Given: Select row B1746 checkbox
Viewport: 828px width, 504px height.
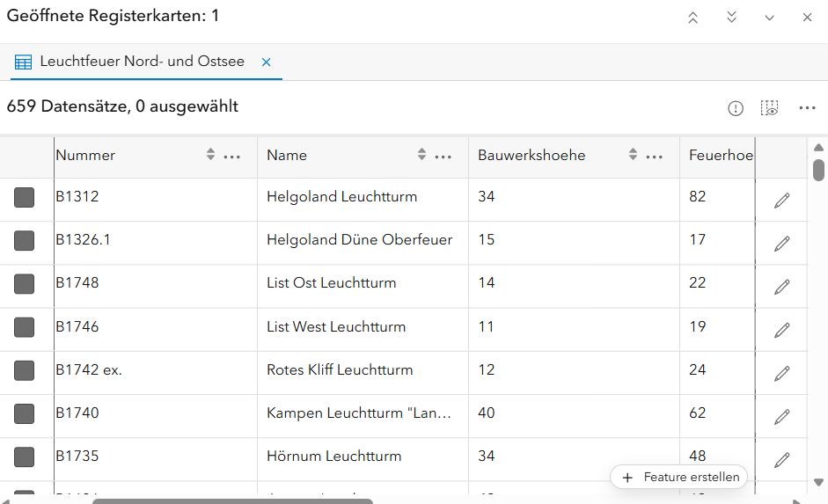Looking at the screenshot, I should coord(25,327).
